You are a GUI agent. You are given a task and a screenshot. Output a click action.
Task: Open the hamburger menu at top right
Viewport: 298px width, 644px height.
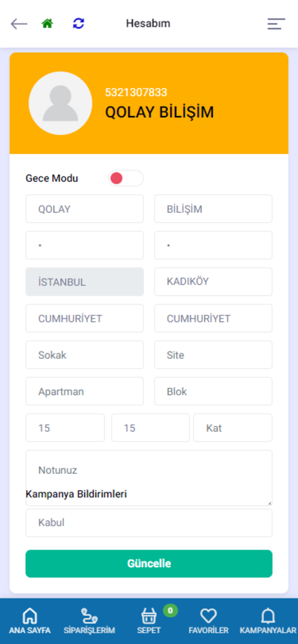(x=276, y=24)
